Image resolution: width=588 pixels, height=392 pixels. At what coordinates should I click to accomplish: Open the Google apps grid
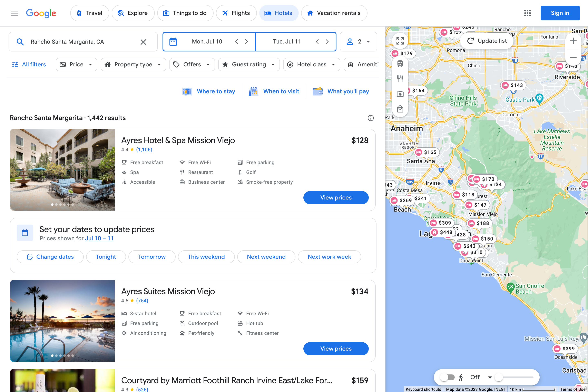click(x=527, y=13)
